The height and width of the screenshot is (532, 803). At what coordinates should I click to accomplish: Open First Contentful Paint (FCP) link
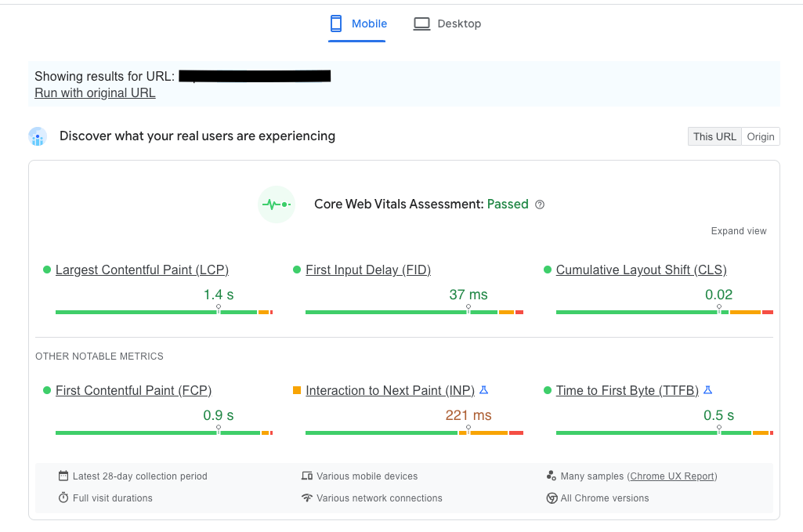134,391
